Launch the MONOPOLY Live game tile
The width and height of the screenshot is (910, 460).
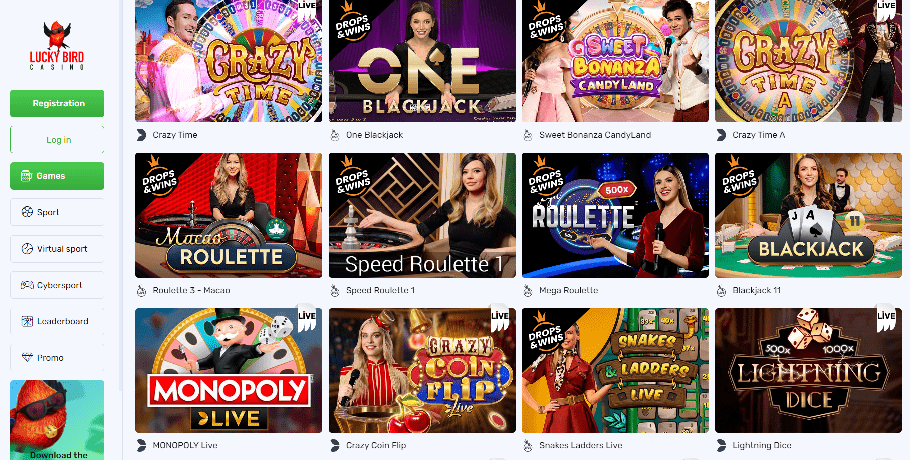[229, 370]
